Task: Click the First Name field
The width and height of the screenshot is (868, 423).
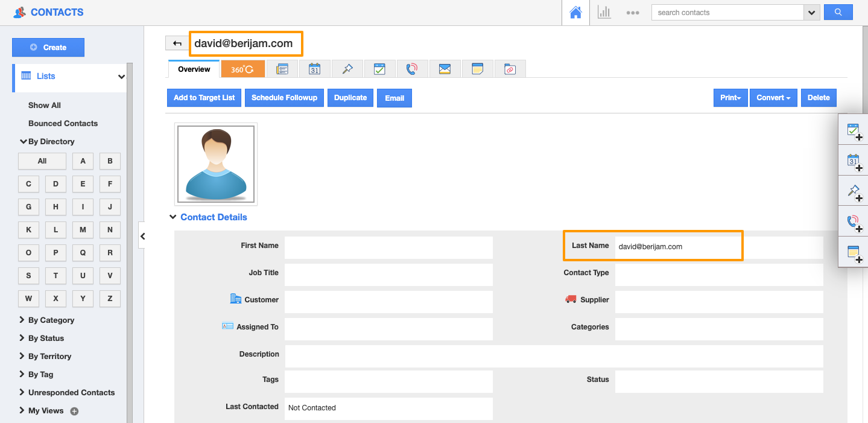Action: click(388, 247)
